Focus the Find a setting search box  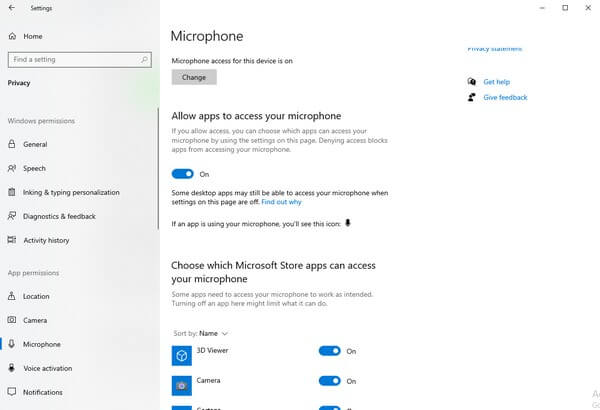[x=80, y=60]
